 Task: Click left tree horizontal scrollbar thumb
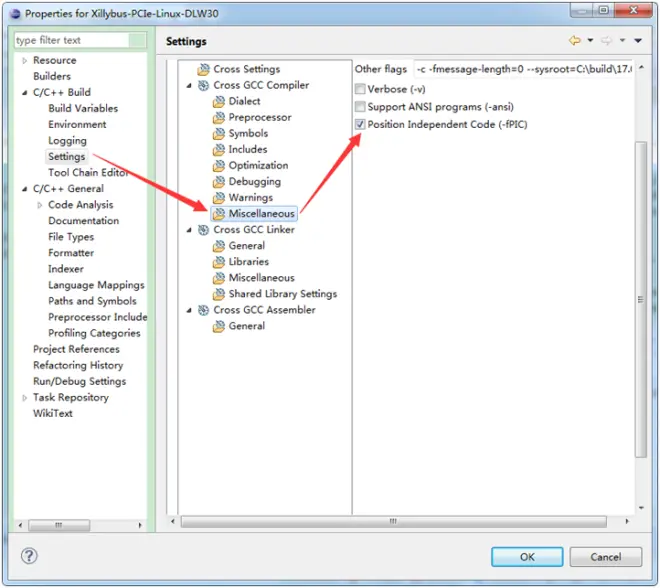click(x=59, y=525)
